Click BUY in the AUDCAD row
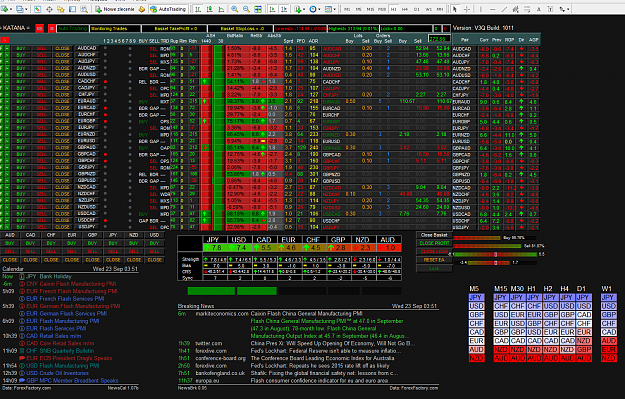Screen dimensions: 625x399 (x=21, y=48)
